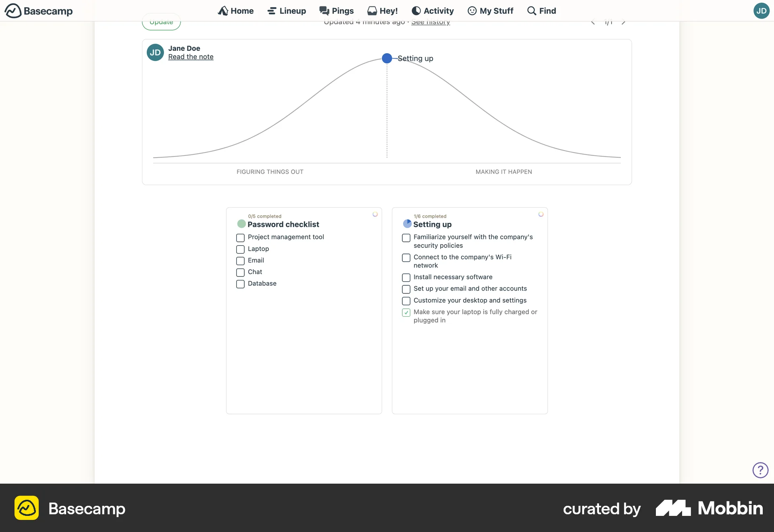Click the See history link
Viewport: 774px width, 532px height.
click(431, 22)
